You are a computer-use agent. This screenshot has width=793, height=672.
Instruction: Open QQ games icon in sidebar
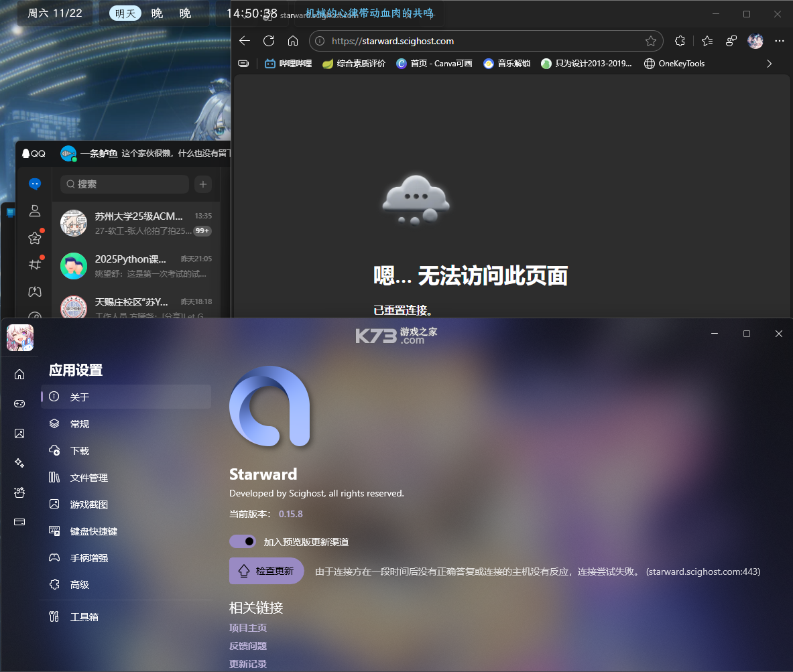pyautogui.click(x=35, y=291)
